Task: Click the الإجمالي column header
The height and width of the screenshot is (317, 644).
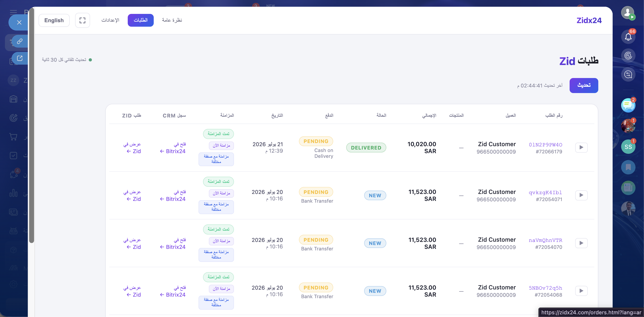Action: (x=429, y=115)
